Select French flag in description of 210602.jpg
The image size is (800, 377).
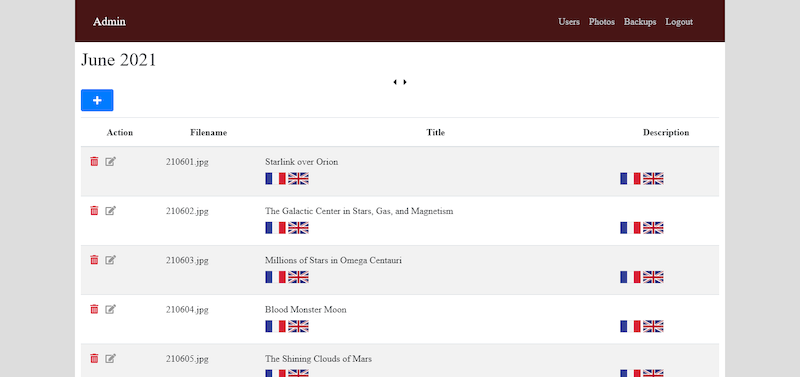(630, 228)
